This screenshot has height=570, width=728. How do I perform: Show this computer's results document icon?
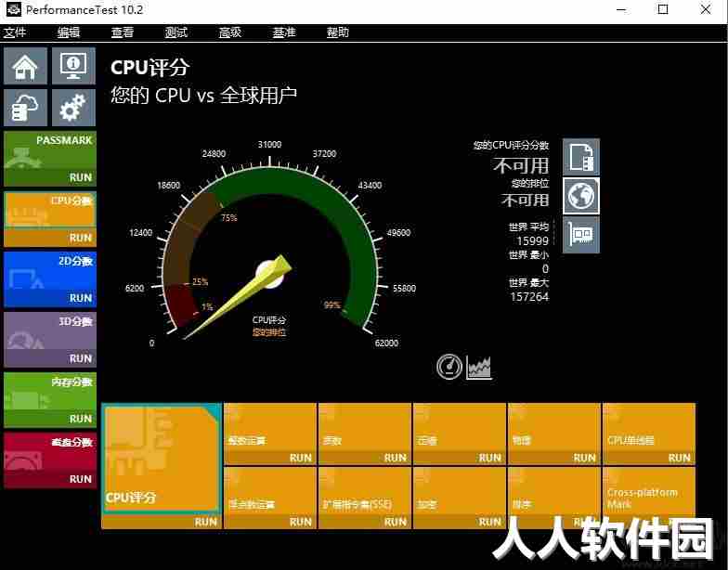[x=581, y=157]
